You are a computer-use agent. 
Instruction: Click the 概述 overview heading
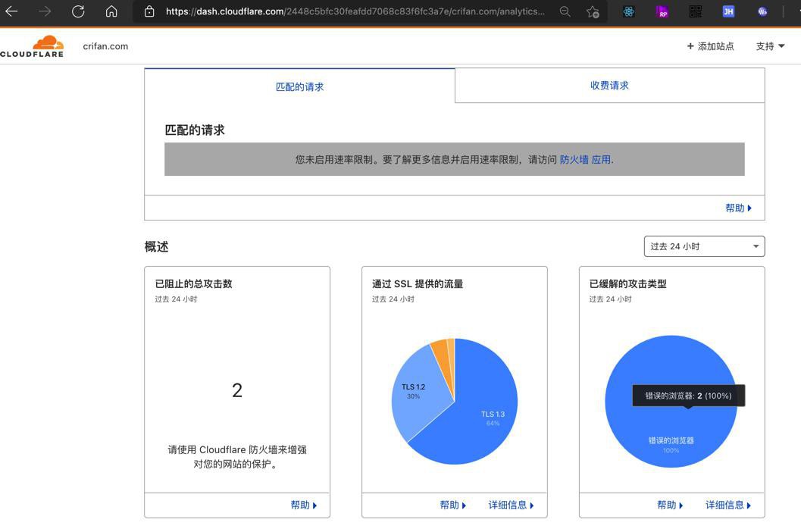(x=156, y=247)
